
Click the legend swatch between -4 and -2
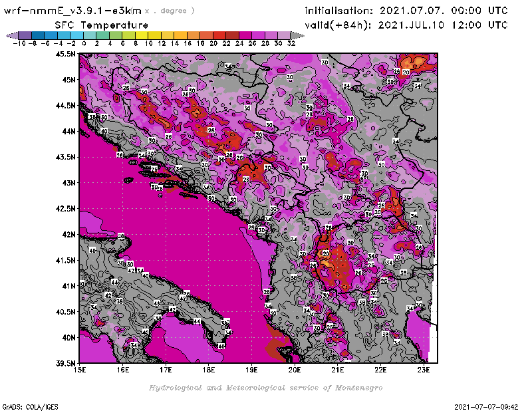[64, 35]
